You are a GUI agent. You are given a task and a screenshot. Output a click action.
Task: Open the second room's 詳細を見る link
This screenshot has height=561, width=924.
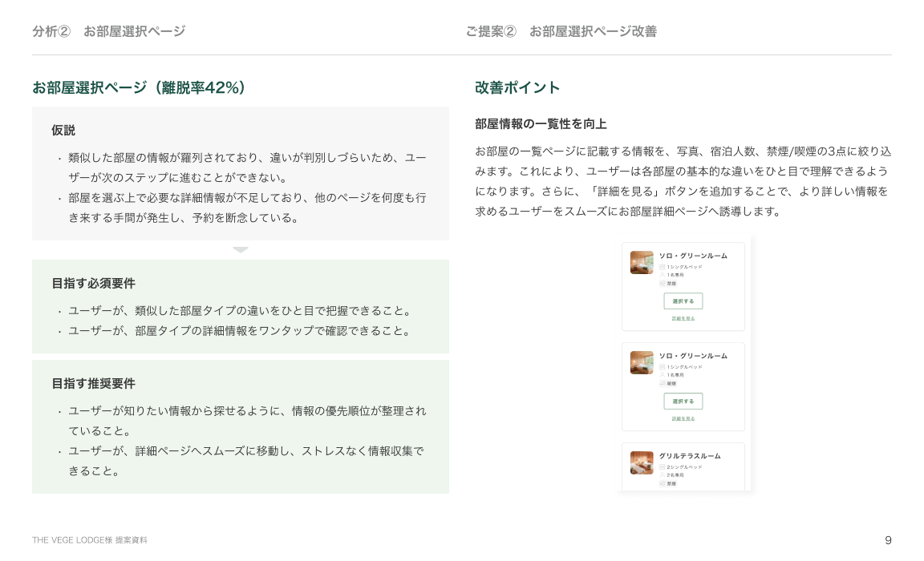point(683,418)
